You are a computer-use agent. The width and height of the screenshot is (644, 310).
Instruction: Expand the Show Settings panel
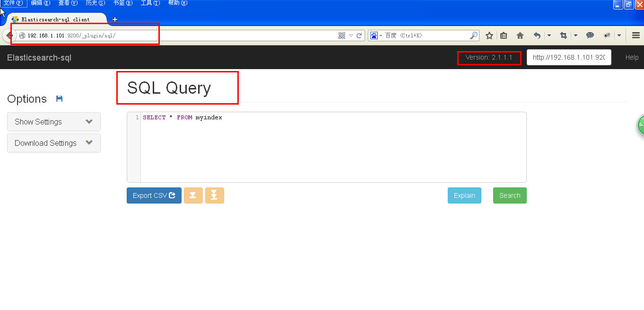click(x=54, y=122)
